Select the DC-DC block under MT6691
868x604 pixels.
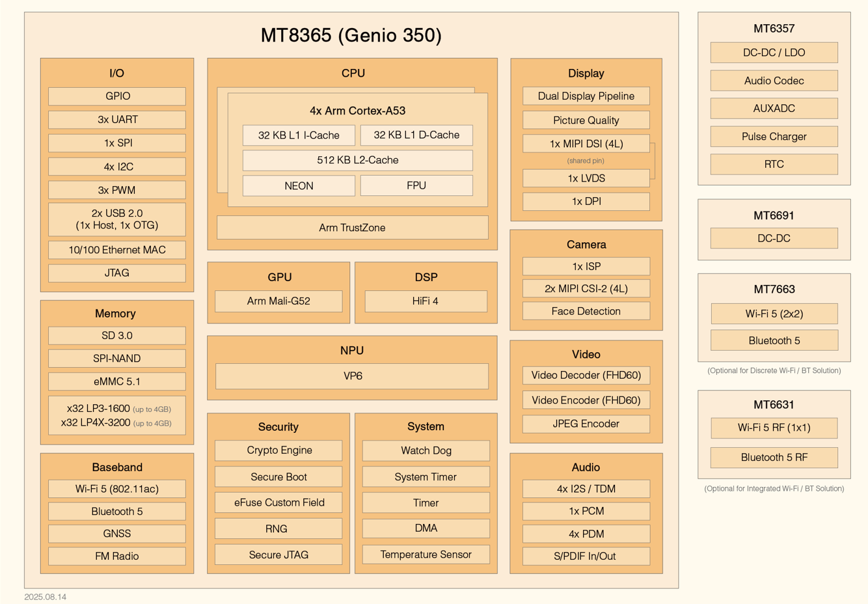(x=774, y=238)
